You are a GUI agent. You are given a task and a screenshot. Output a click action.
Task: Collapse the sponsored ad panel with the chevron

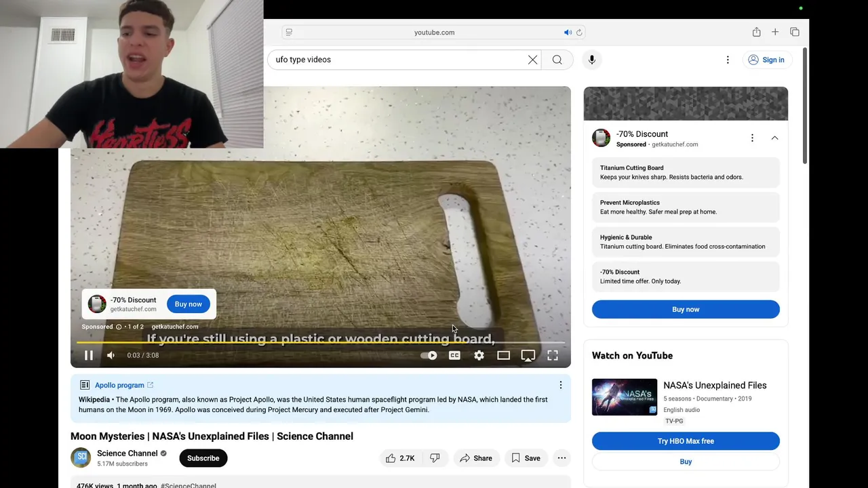(774, 138)
